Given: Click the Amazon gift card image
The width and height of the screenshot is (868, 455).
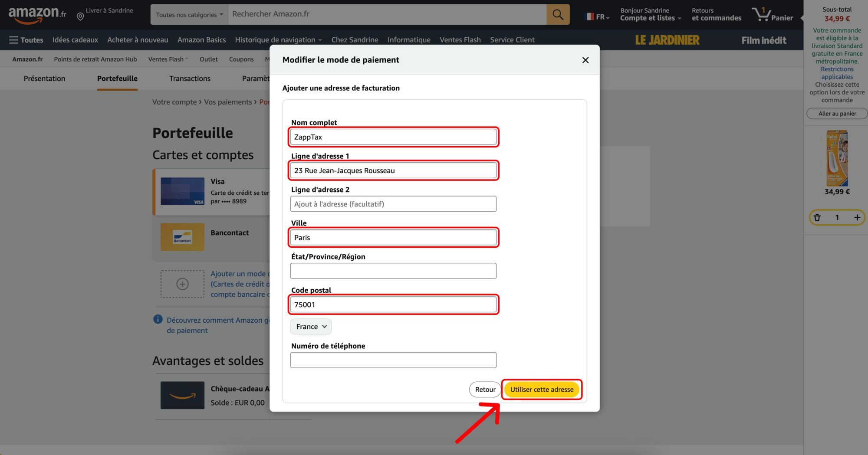Looking at the screenshot, I should 182,395.
